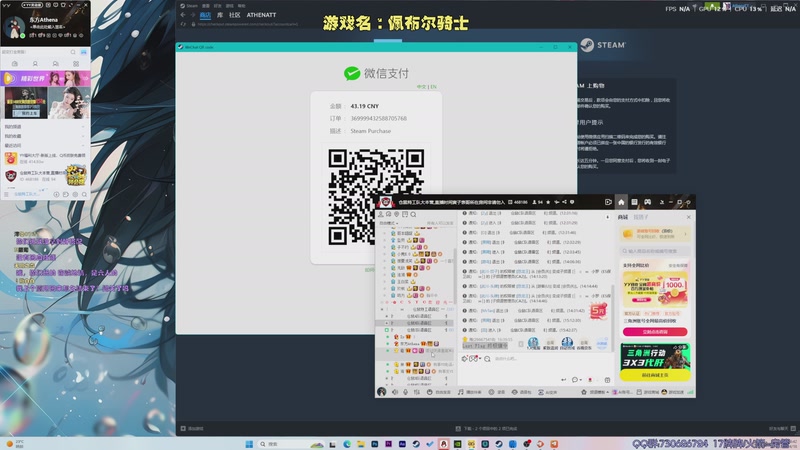Click the shop search input field
This screenshot has width=800, height=450.
656,251
